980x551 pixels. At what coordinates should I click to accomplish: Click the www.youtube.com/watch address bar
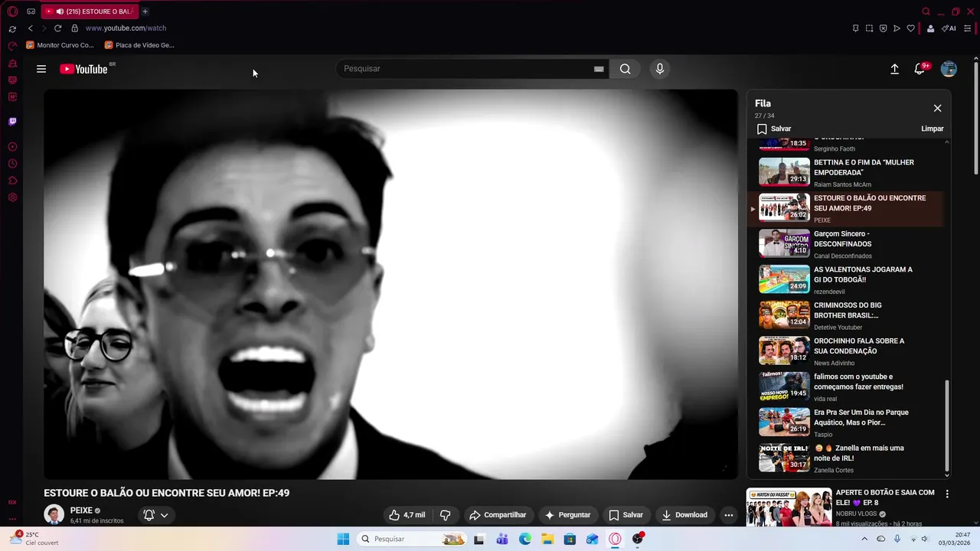coord(126,28)
